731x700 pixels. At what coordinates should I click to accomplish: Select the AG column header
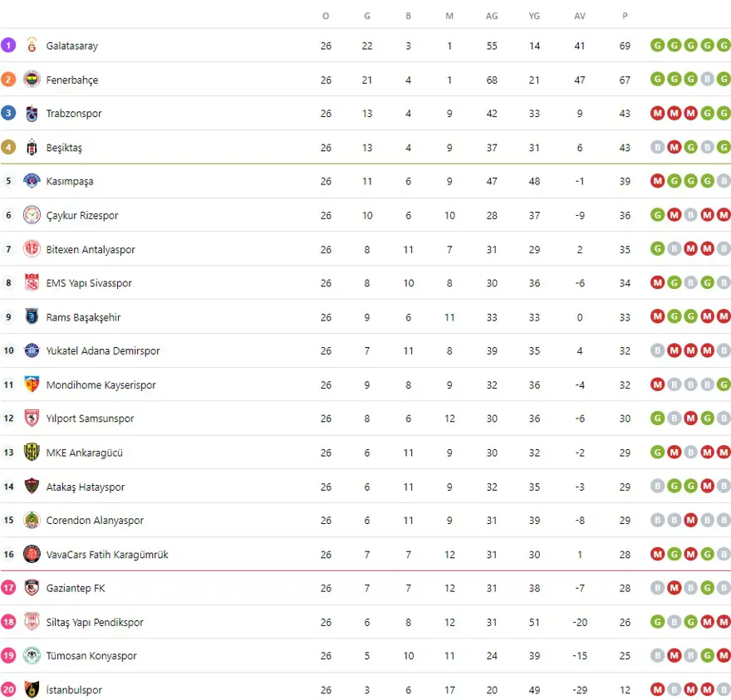point(492,16)
